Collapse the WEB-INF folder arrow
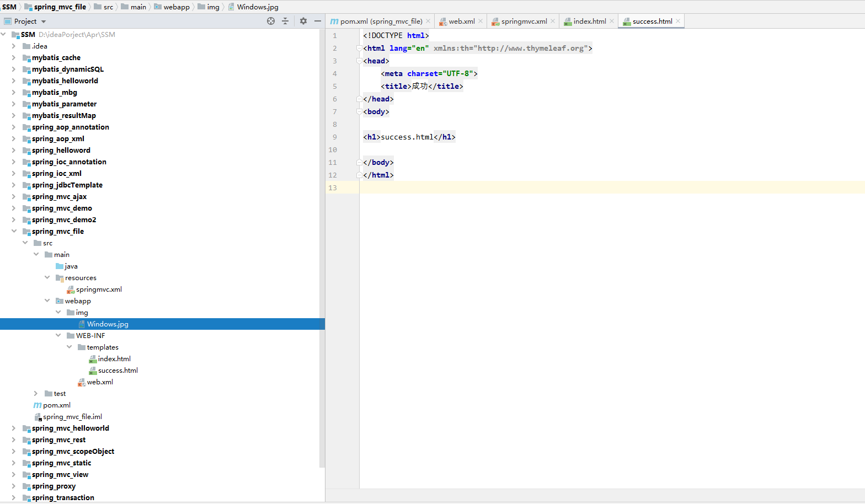This screenshot has width=865, height=504. tap(58, 335)
